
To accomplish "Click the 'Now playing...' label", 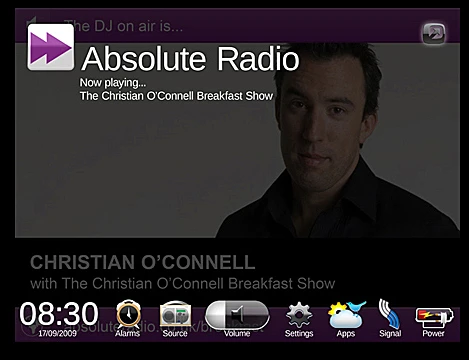I will coord(113,82).
